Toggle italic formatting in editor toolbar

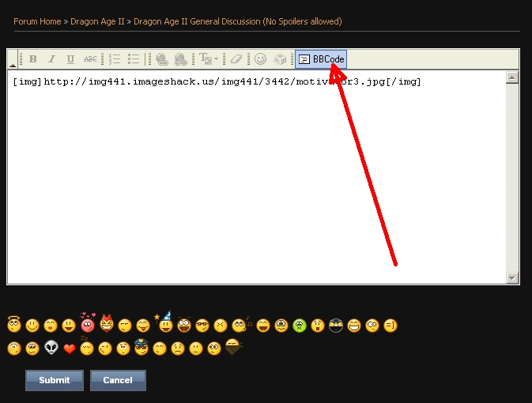pos(51,59)
